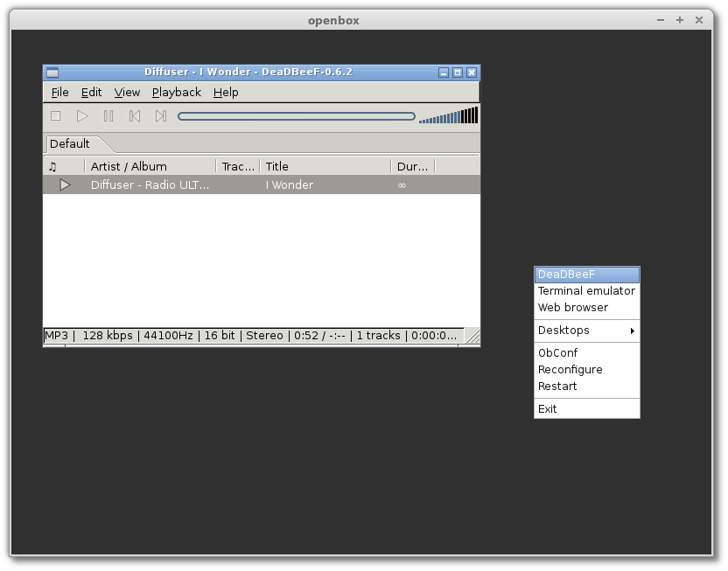Click the Desktops submenu arrow
This screenshot has height=571, width=728.
tap(633, 331)
